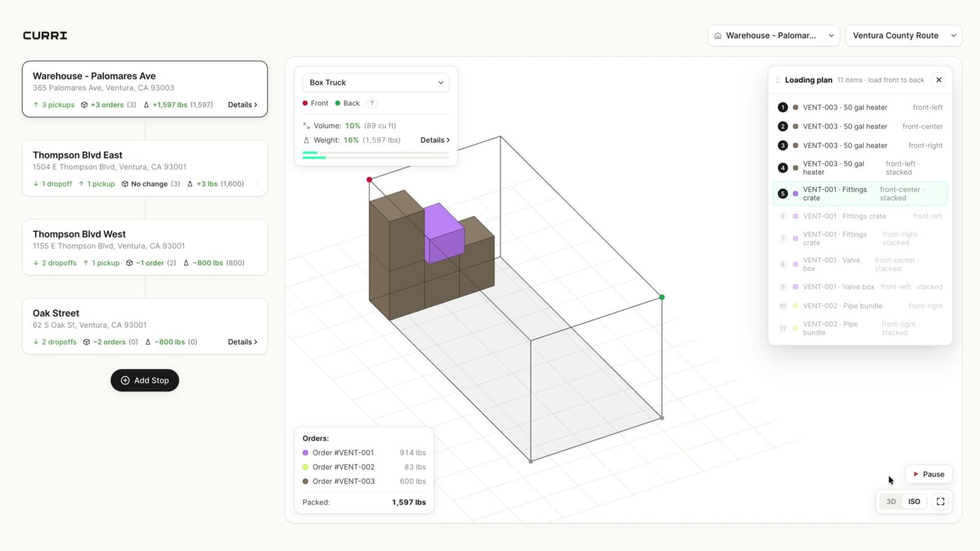Click the CURRI logo
The image size is (980, 551).
(x=45, y=36)
